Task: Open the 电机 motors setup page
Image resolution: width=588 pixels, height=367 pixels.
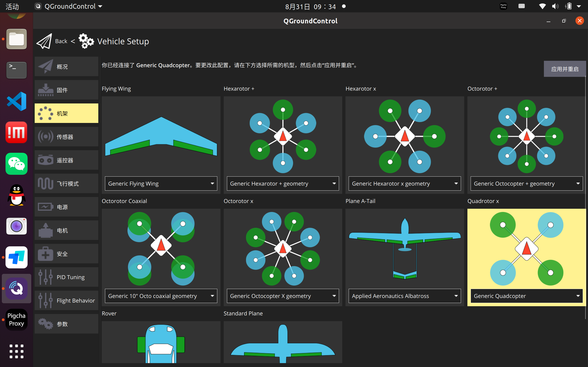Action: (66, 230)
